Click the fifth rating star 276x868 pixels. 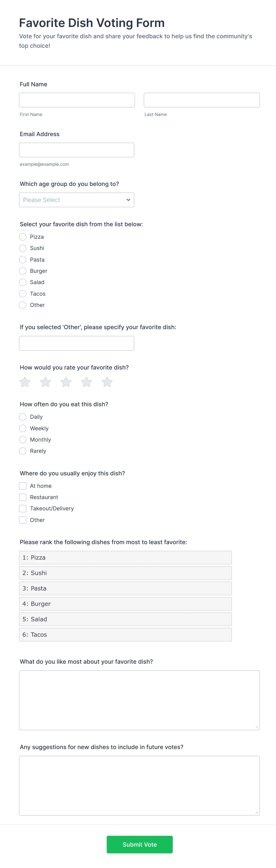coord(107,382)
